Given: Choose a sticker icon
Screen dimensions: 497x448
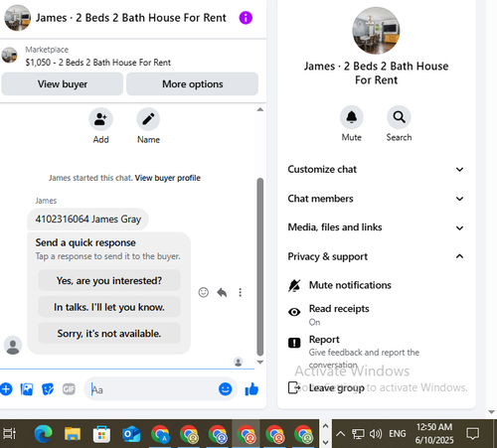Looking at the screenshot, I should [x=48, y=389].
